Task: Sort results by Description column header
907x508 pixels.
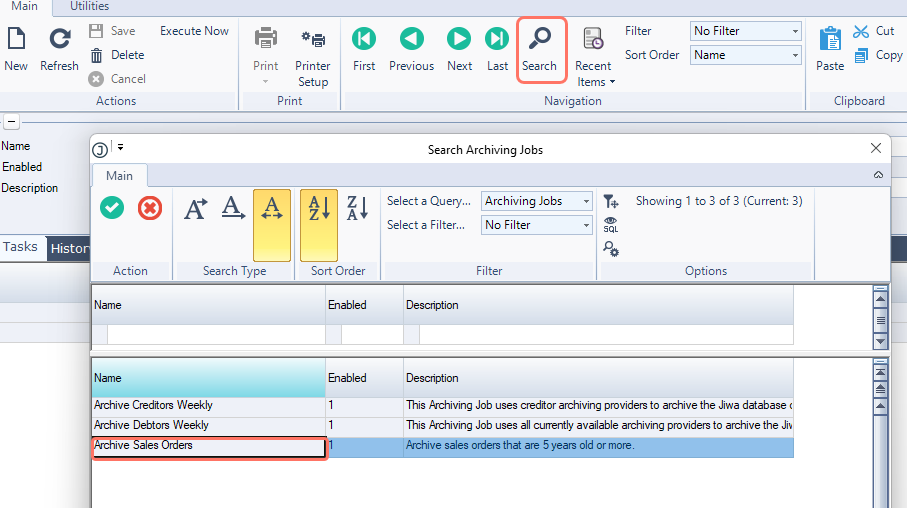Action: pos(599,378)
